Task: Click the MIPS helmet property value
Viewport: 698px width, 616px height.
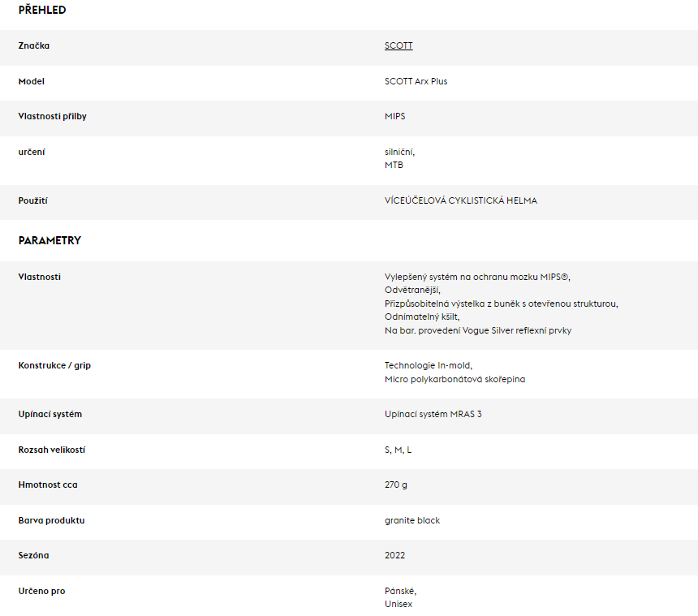Action: point(394,116)
